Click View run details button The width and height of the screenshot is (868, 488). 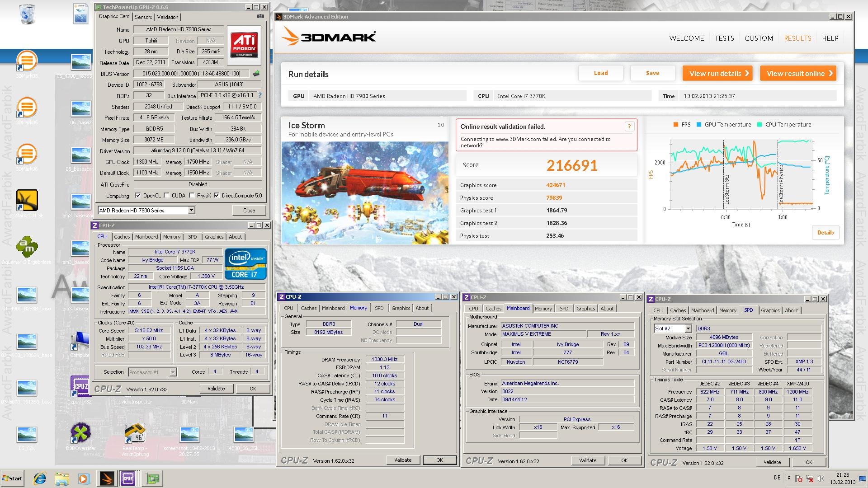[x=717, y=73]
